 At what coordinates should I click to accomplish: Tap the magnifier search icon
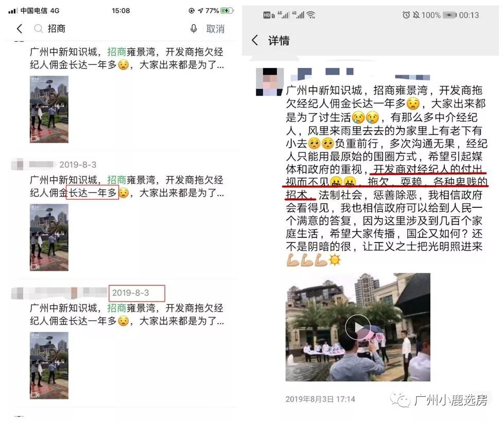coord(39,29)
